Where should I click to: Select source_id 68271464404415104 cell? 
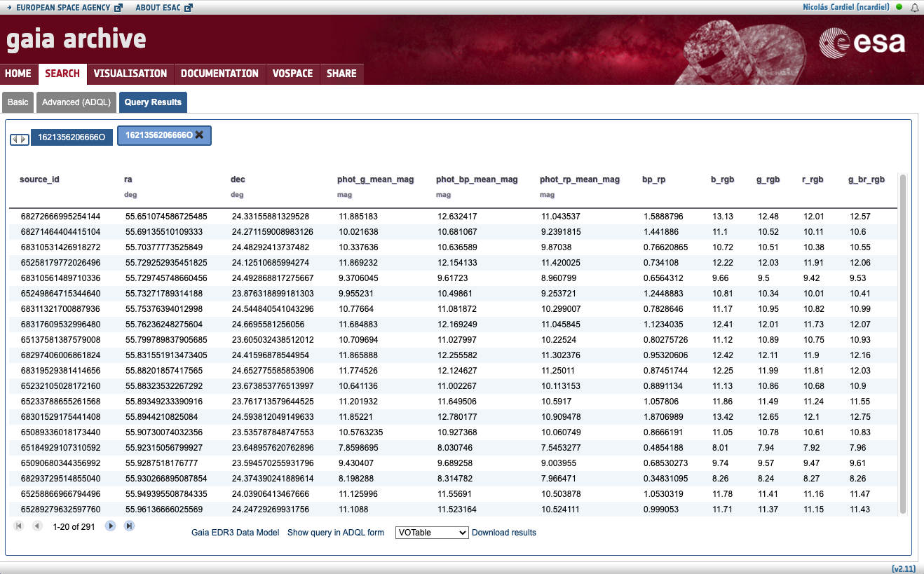click(61, 231)
